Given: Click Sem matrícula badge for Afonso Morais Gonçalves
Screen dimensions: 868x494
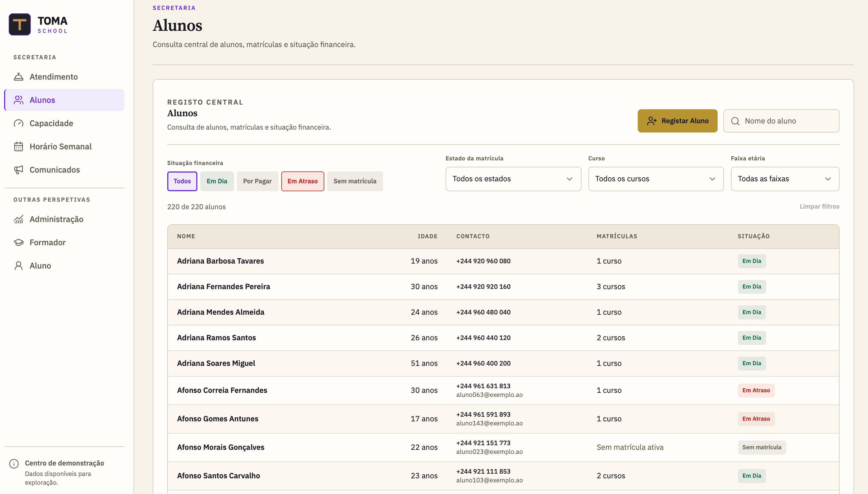Looking at the screenshot, I should (762, 448).
